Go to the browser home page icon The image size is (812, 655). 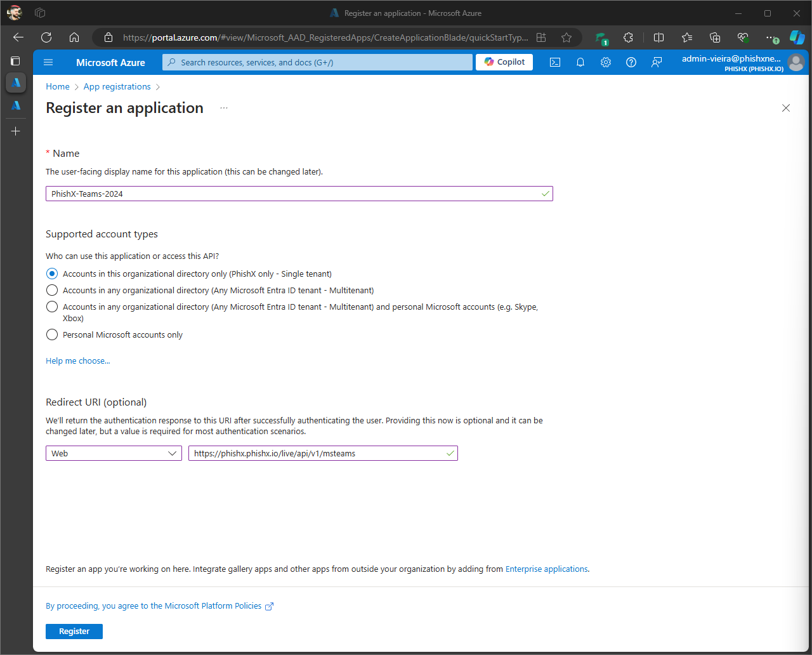(74, 37)
